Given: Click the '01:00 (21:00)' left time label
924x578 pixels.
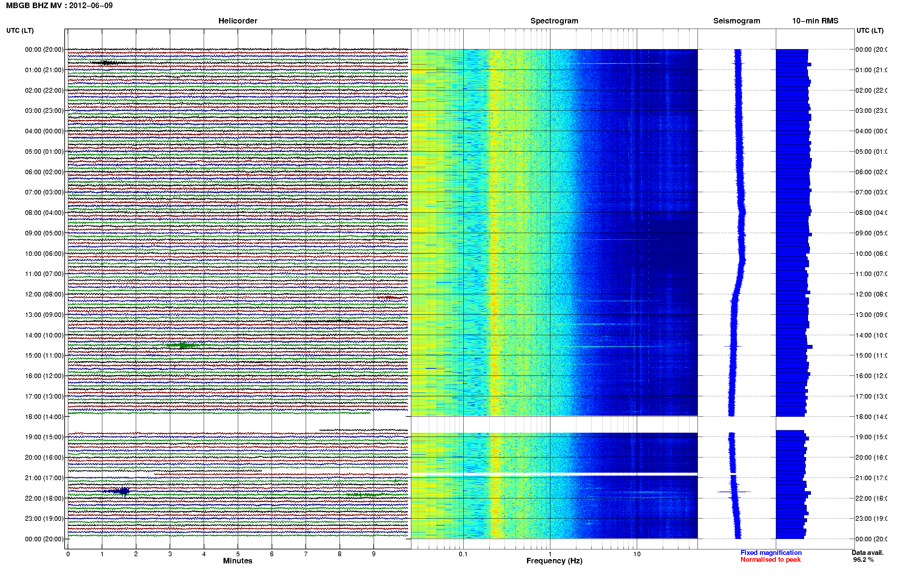Looking at the screenshot, I should click(44, 70).
